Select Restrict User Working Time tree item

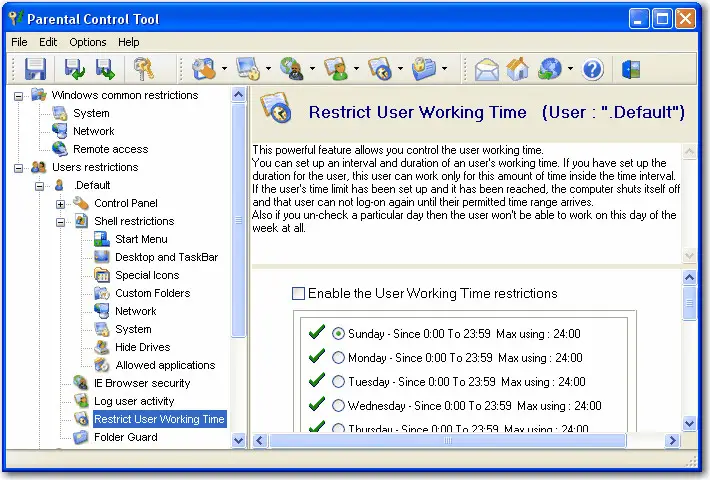pyautogui.click(x=159, y=419)
